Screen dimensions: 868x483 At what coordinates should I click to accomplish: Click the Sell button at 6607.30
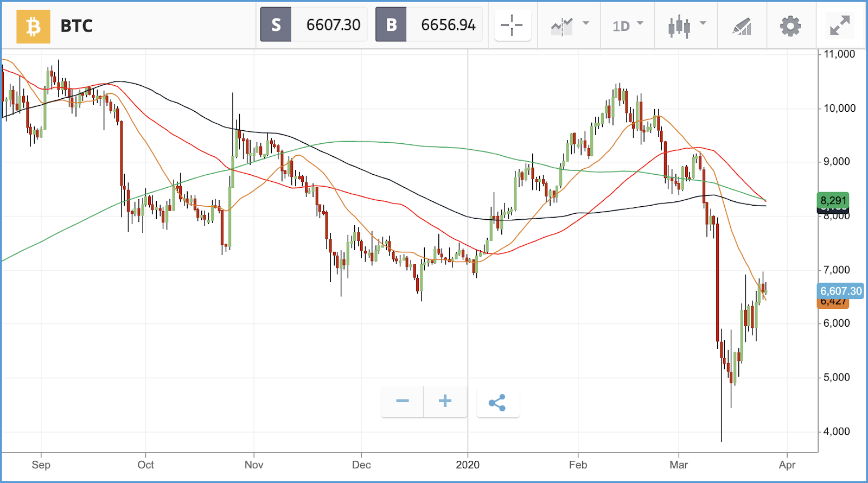click(314, 24)
